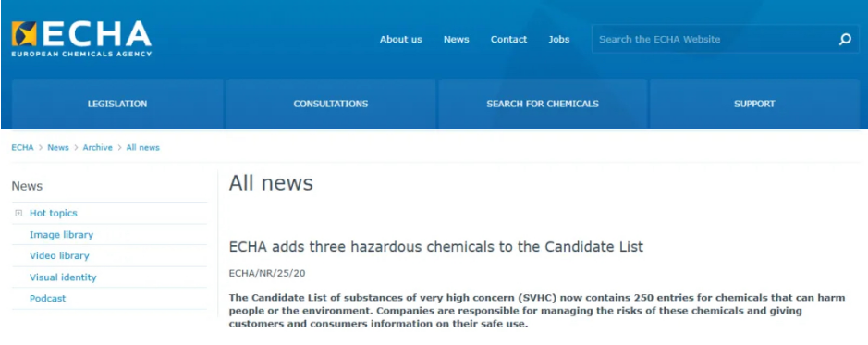Viewport: 868px width, 345px height.
Task: Expand the Hot topics plus icon
Action: 18,214
